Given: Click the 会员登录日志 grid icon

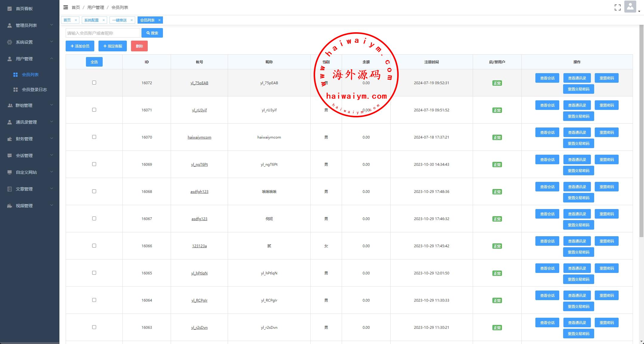Looking at the screenshot, I should tap(16, 90).
